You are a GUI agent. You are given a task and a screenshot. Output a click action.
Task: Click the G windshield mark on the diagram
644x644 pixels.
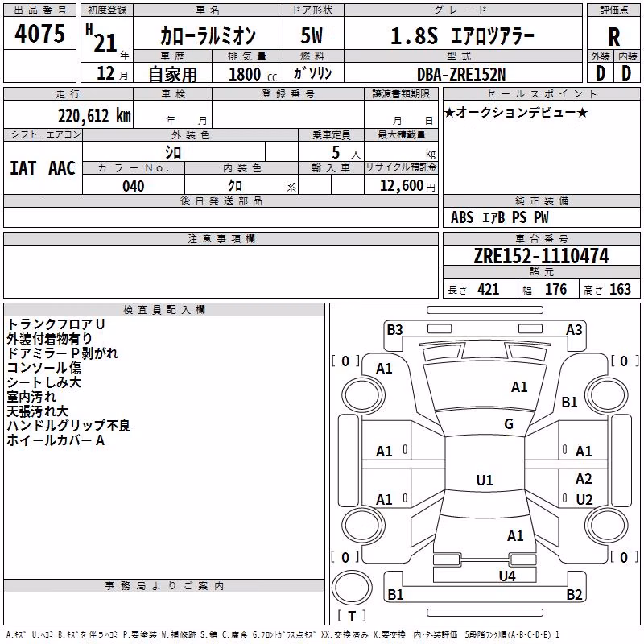[509, 424]
